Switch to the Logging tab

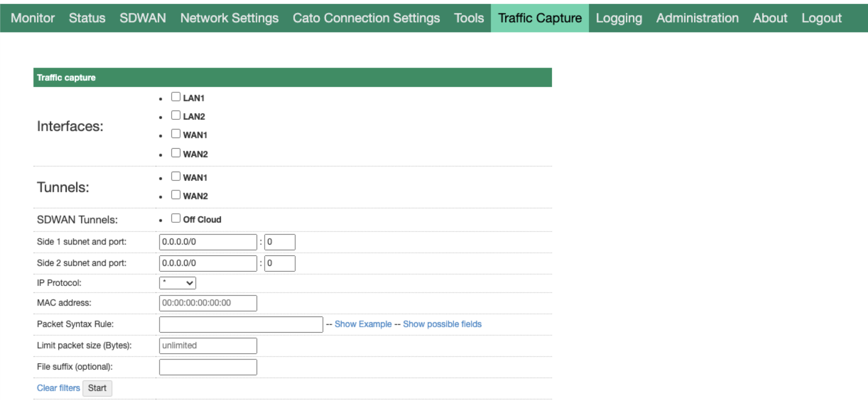coord(619,18)
